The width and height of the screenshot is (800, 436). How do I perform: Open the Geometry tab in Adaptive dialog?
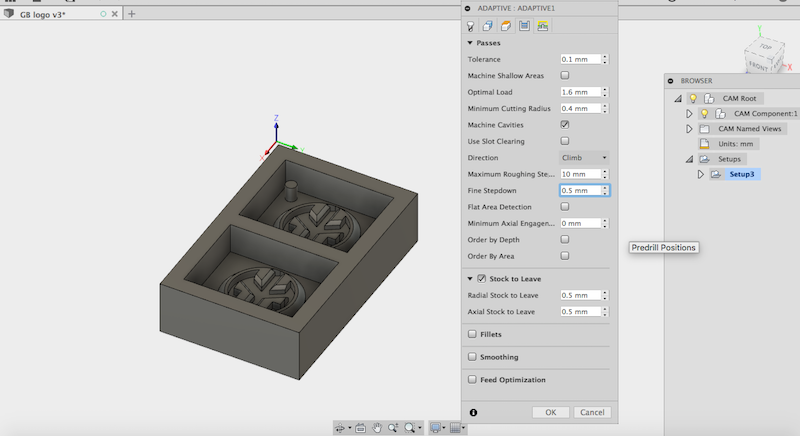488,26
